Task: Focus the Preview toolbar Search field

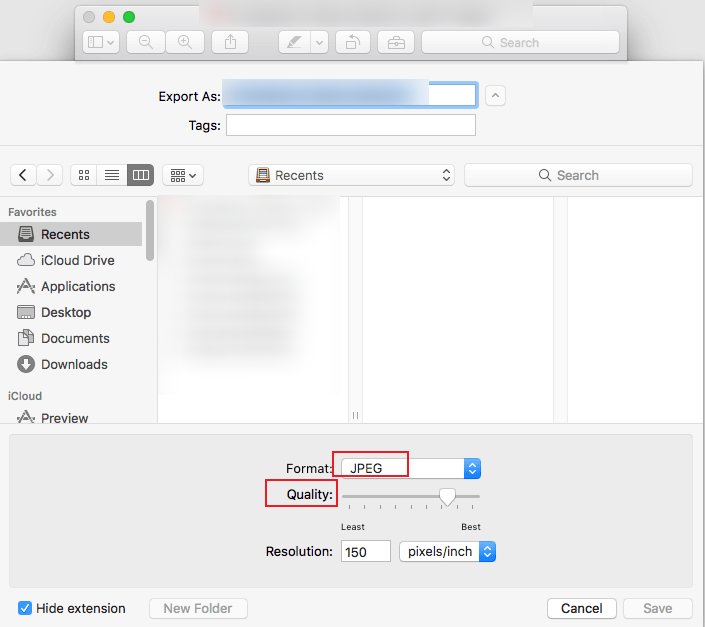Action: (520, 42)
